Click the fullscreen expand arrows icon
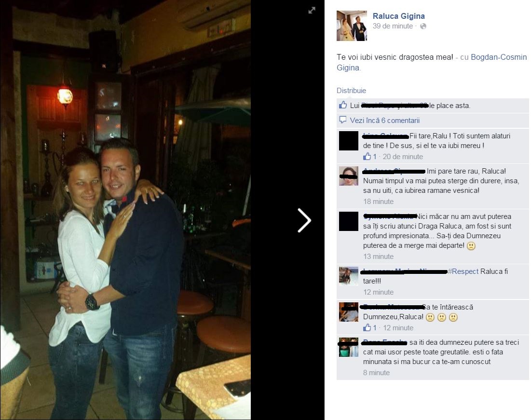The height and width of the screenshot is (420, 531). (312, 11)
